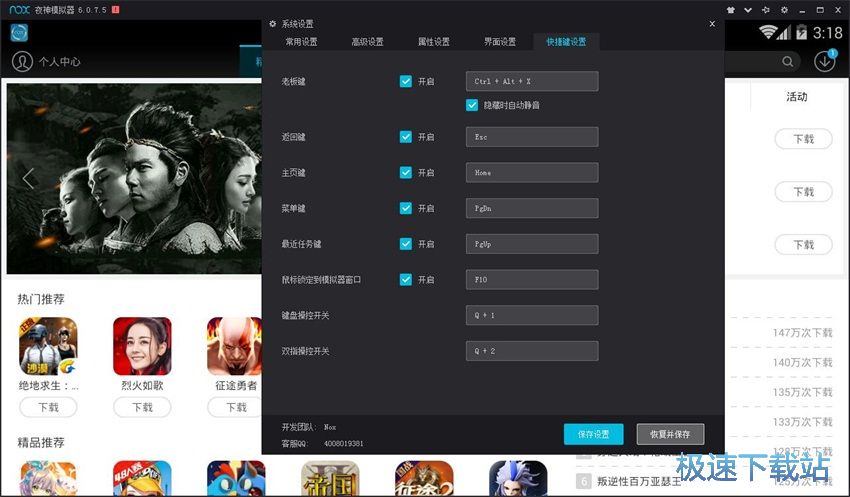Toggle 最近任务键 开启 checkbox

405,244
